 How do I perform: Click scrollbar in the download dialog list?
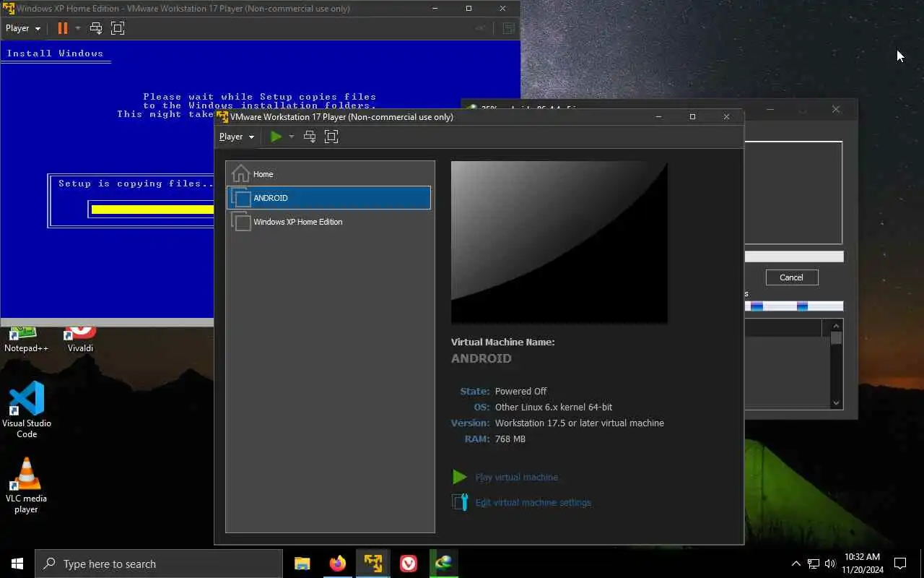click(837, 365)
